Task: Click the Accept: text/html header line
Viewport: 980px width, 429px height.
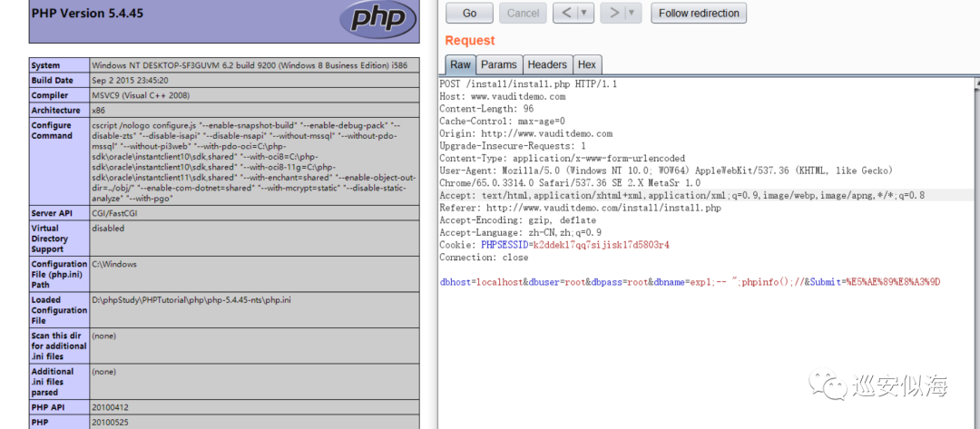Action: [681, 196]
